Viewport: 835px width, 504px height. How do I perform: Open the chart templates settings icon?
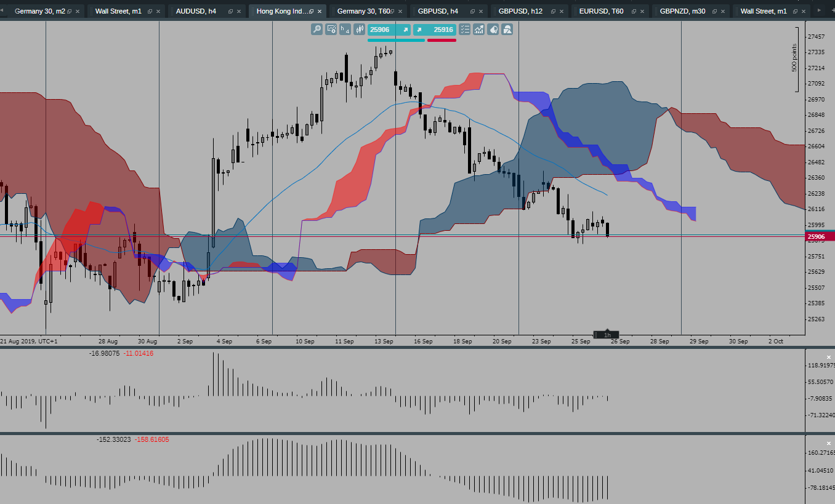point(331,30)
